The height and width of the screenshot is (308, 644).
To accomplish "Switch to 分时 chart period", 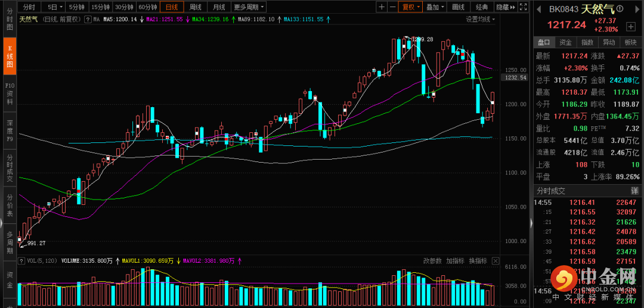I will pyautogui.click(x=29, y=7).
